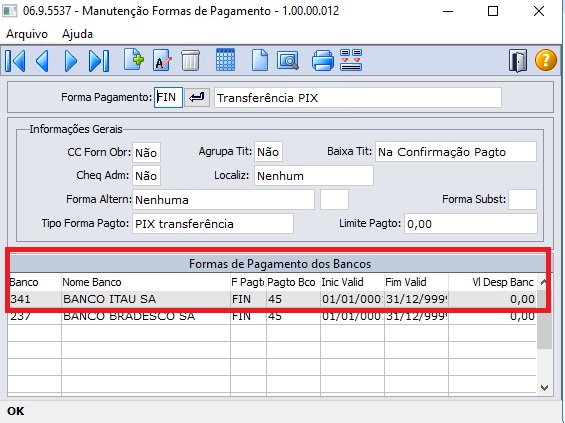
Task: Click Fim Valid date in Itau row
Action: point(417,299)
